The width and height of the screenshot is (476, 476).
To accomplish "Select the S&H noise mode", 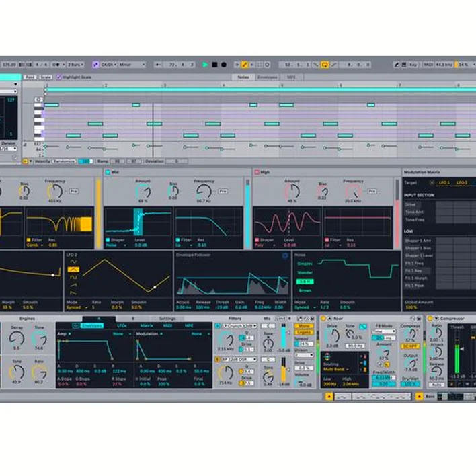I will [x=305, y=282].
